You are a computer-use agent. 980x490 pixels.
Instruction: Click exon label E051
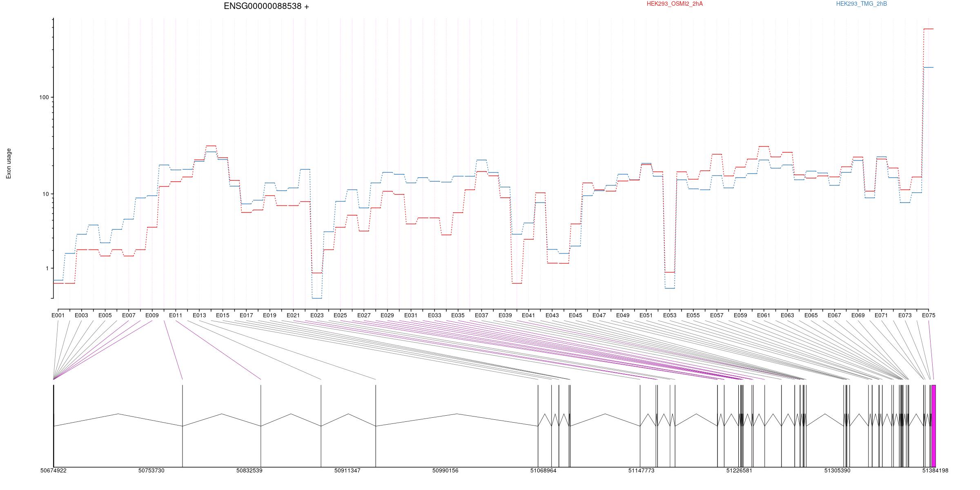tap(646, 315)
